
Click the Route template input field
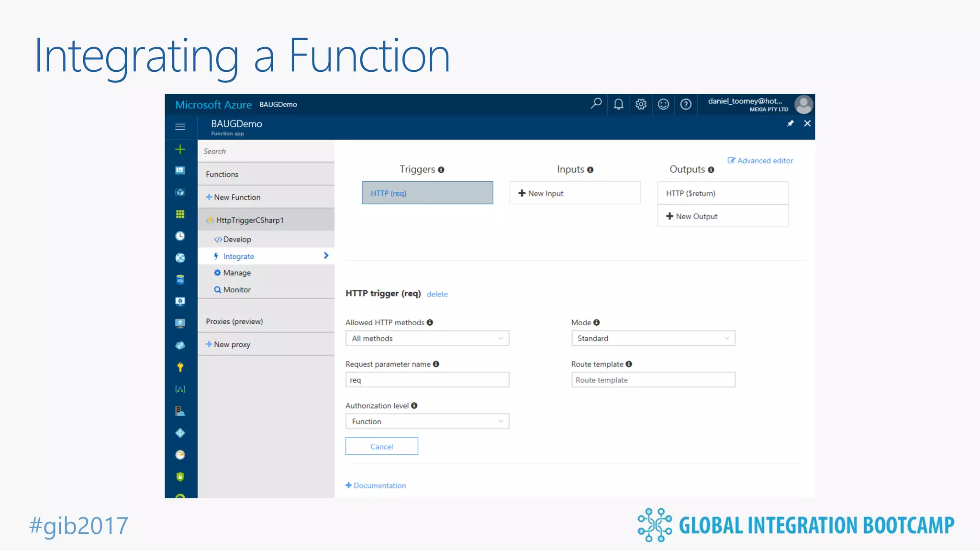click(x=653, y=380)
